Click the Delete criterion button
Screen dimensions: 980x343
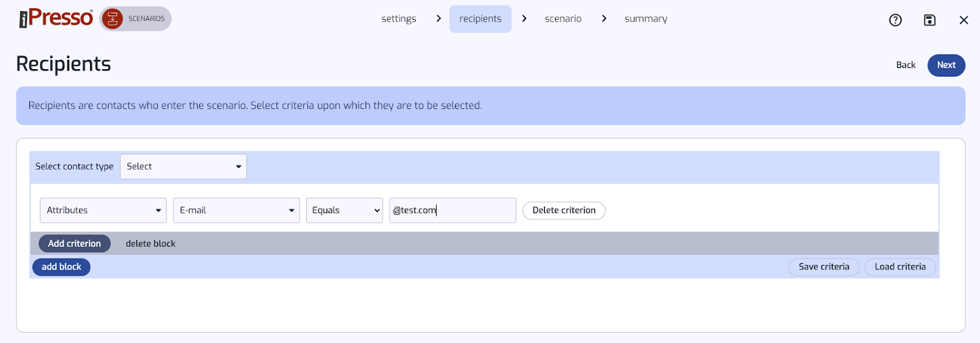point(563,210)
